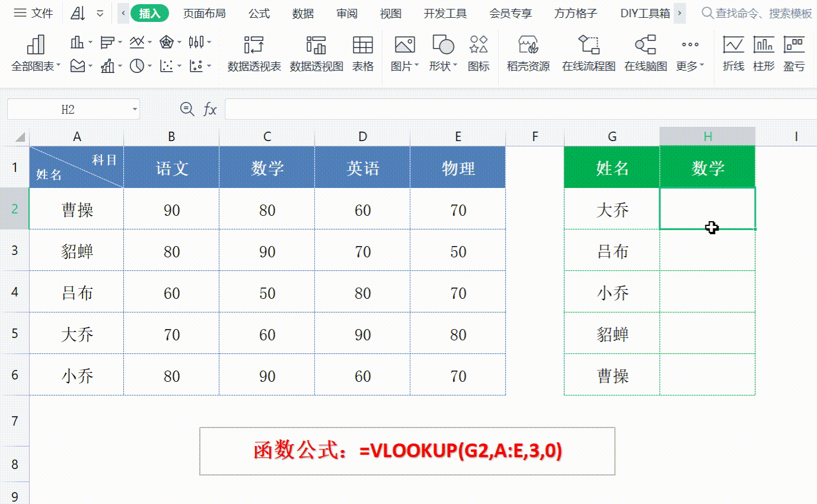The height and width of the screenshot is (504, 817).
Task: Insert a 数据透视图 pivot chart
Action: click(x=316, y=53)
